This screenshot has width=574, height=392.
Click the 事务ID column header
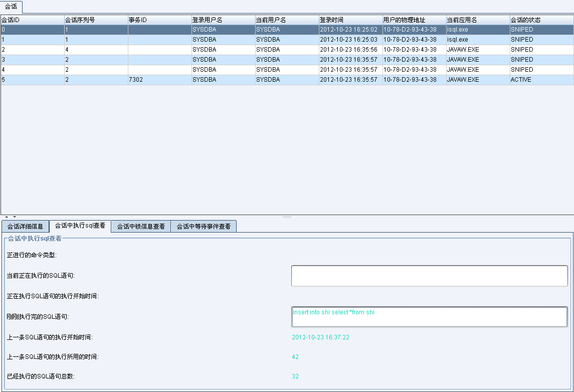click(159, 20)
